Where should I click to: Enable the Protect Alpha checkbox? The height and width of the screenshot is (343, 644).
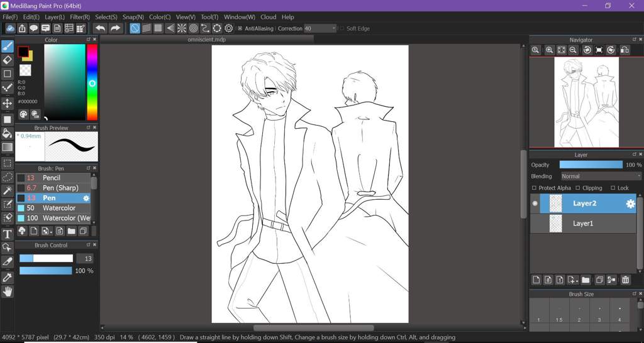[x=534, y=188]
